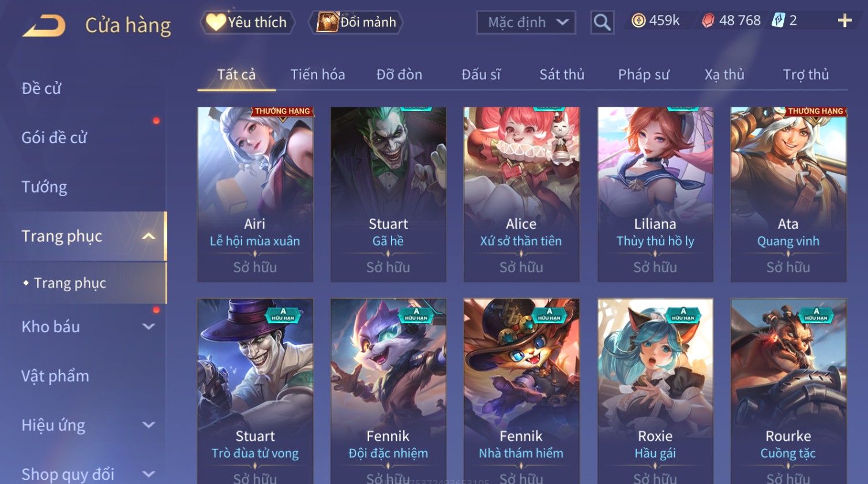Tap the blue voucher ticket icon
868x484 pixels.
779,21
